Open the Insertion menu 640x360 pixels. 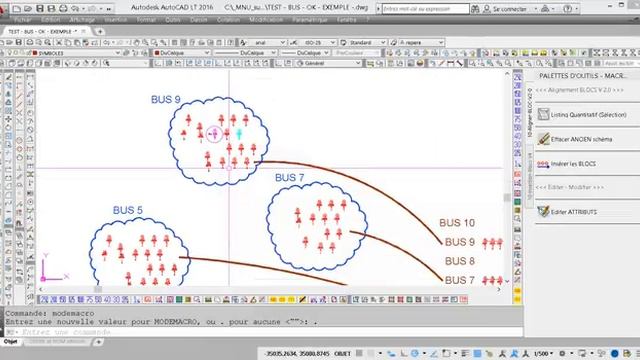click(116, 20)
